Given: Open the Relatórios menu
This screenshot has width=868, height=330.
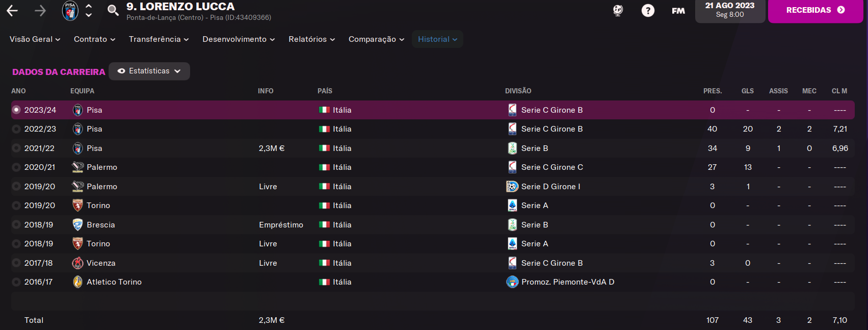Looking at the screenshot, I should (x=311, y=39).
